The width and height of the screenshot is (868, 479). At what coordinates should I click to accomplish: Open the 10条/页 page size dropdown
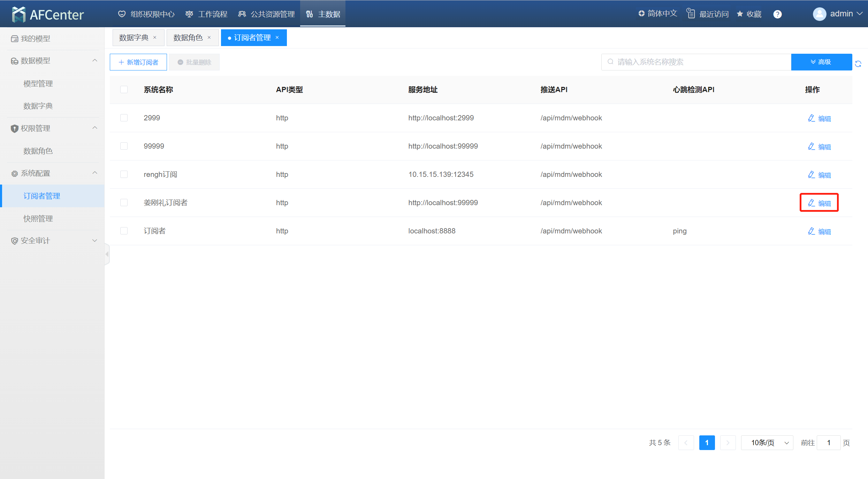tap(767, 443)
